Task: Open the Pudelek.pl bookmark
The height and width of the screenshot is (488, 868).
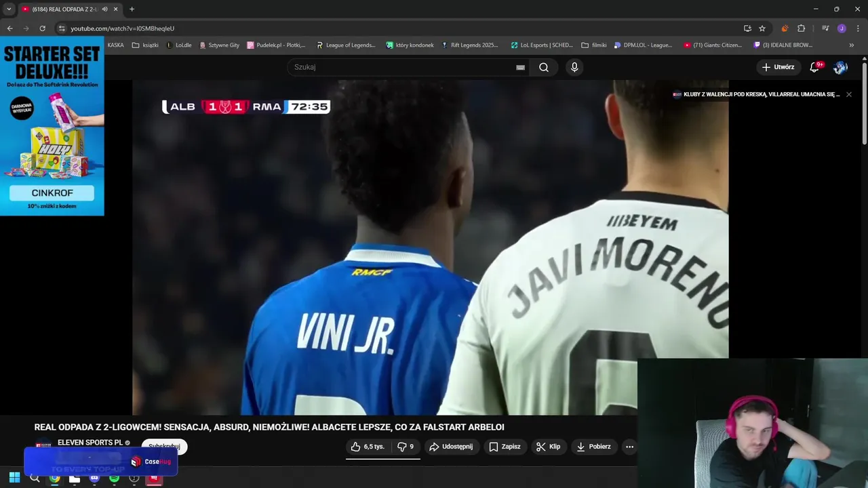Action: pyautogui.click(x=276, y=45)
